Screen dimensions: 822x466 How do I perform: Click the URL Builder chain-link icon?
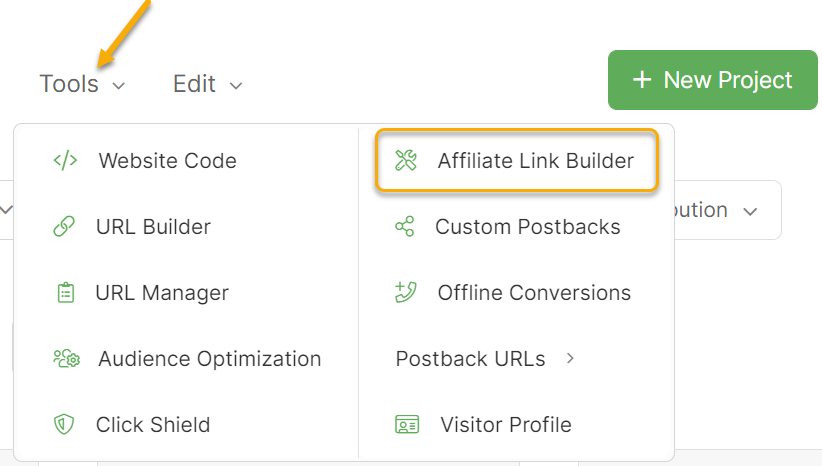tap(64, 227)
